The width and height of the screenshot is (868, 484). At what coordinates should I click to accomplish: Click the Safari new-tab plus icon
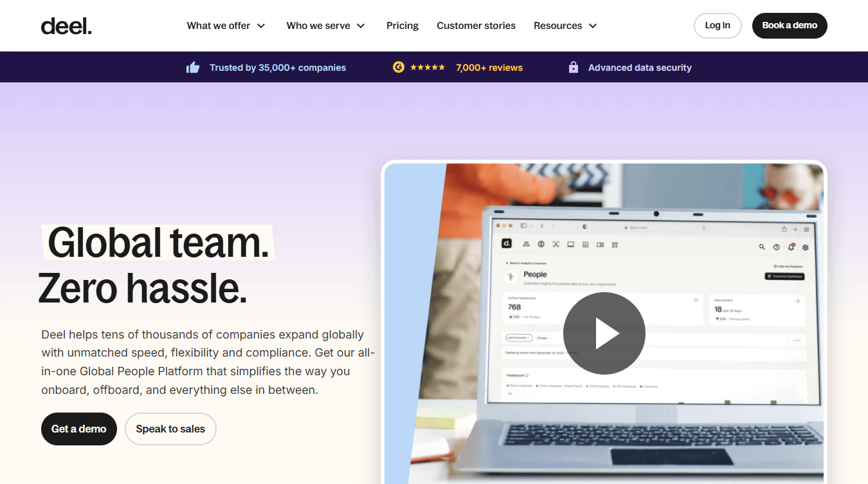795,229
